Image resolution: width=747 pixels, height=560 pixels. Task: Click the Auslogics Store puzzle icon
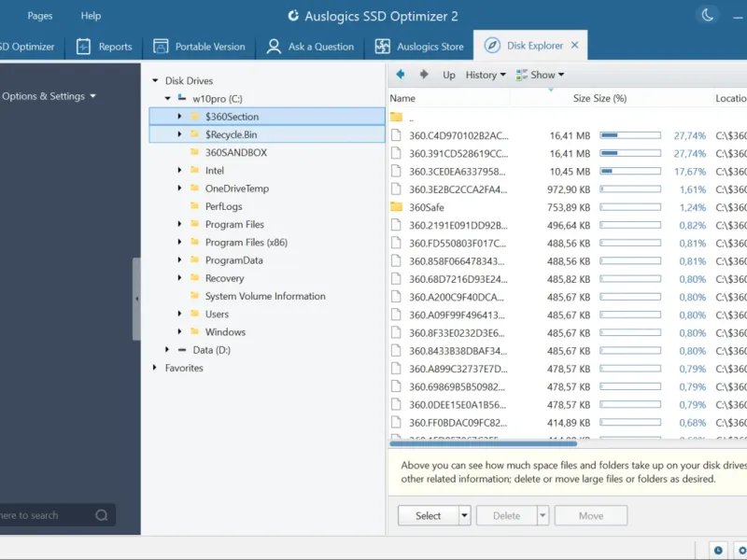pos(382,46)
